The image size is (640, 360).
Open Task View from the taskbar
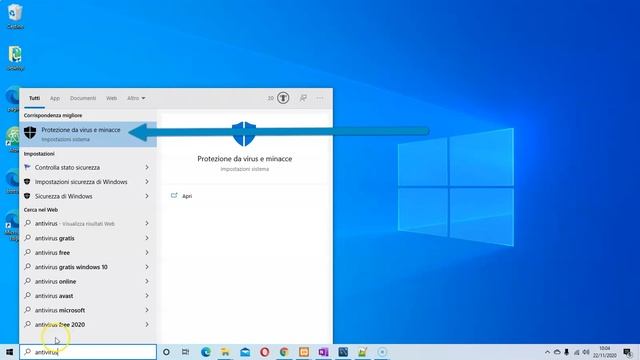(x=185, y=352)
